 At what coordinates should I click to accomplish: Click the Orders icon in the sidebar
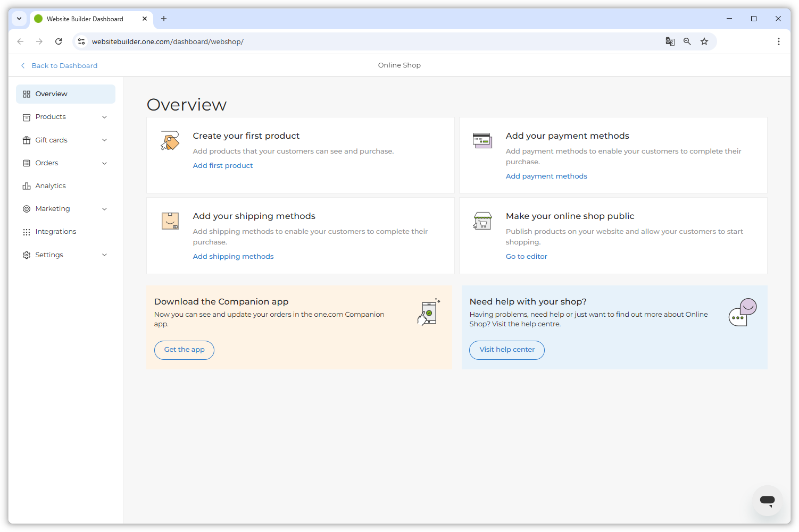point(27,163)
